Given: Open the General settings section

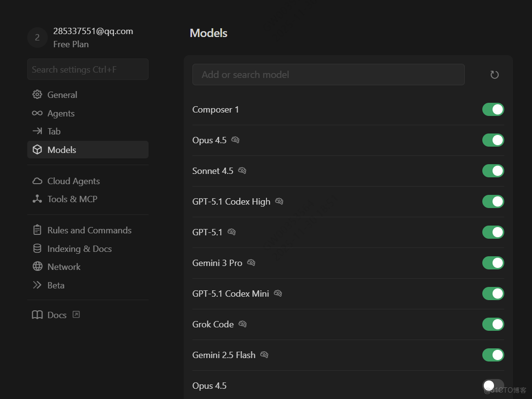Looking at the screenshot, I should (62, 95).
